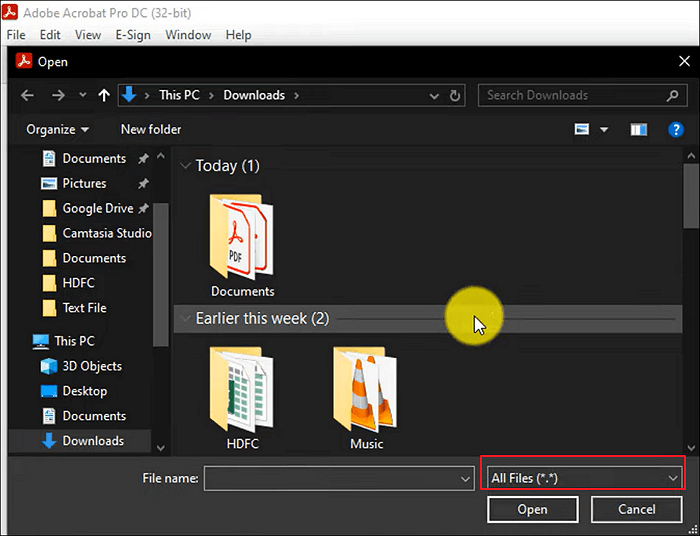Click the Back navigation arrow
This screenshot has height=536, width=700.
click(28, 95)
